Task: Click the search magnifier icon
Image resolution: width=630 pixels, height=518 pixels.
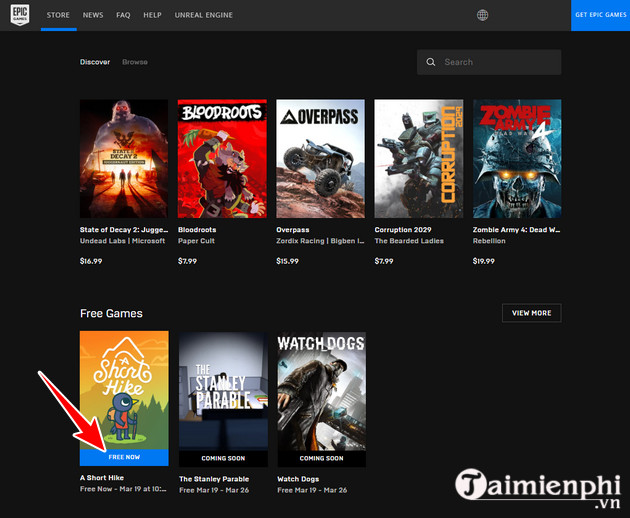Action: point(431,62)
